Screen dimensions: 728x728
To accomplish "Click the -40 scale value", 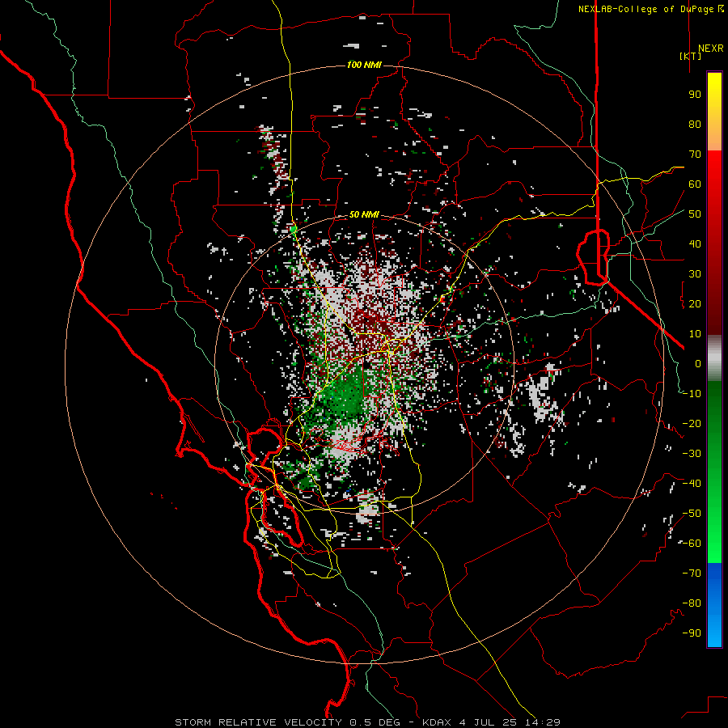I will (692, 484).
